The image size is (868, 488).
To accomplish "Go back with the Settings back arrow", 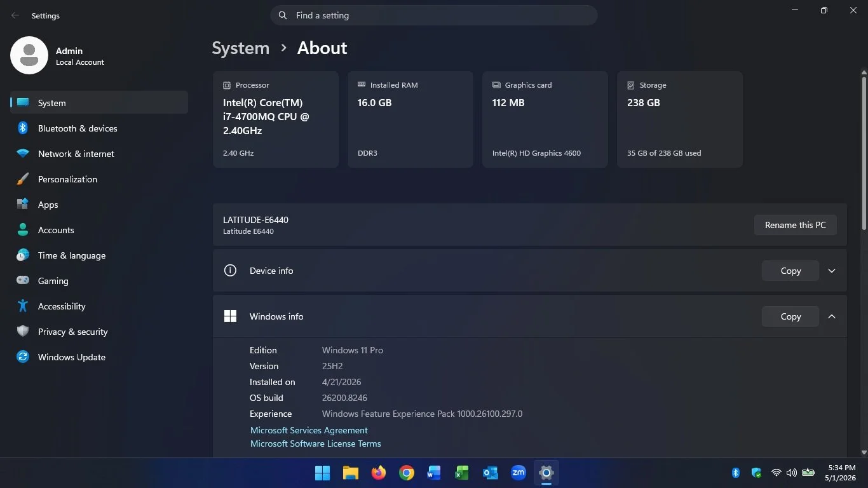I will 15,15.
